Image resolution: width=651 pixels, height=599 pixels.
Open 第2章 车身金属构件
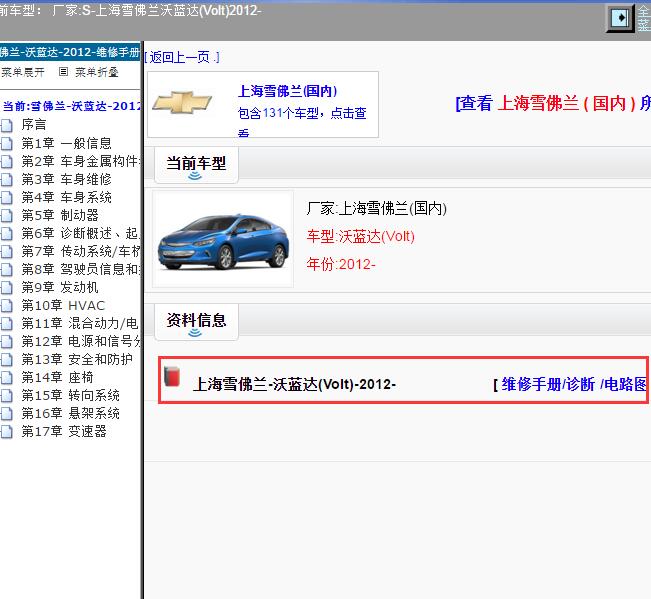(x=81, y=161)
